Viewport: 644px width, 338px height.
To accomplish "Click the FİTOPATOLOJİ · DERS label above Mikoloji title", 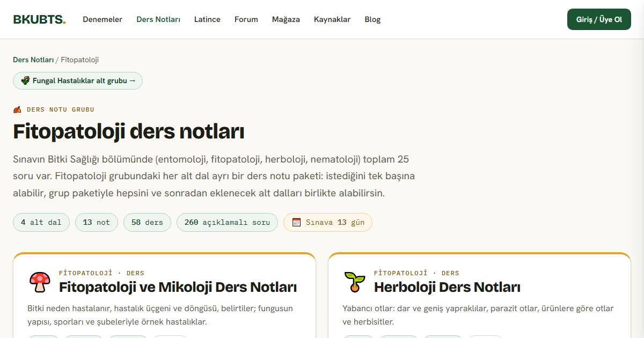I will pyautogui.click(x=101, y=273).
